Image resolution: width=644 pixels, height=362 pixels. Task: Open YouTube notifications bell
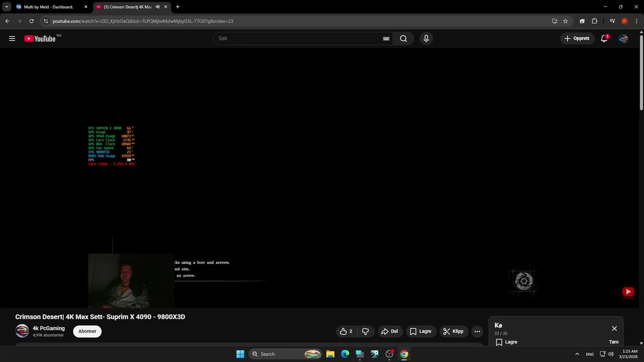pos(604,38)
